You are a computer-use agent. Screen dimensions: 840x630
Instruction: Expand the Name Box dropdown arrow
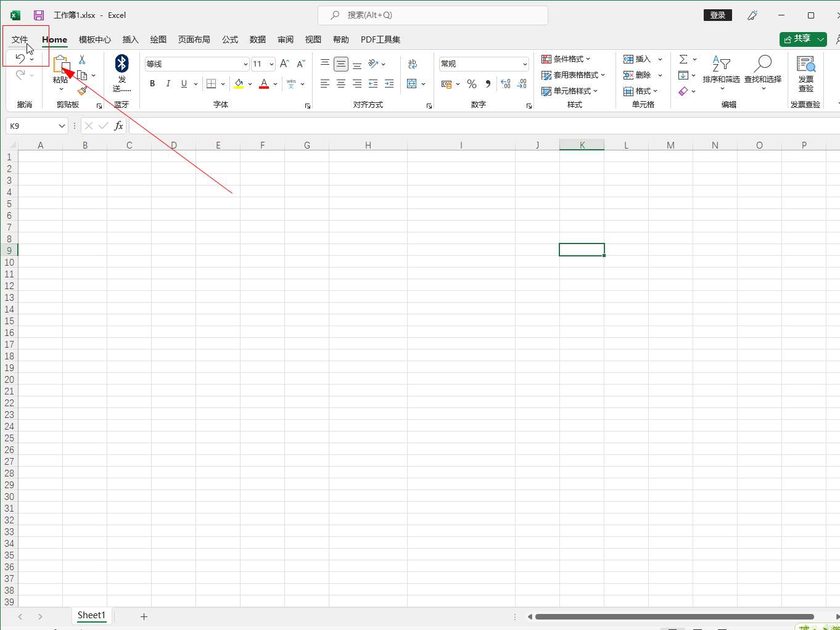click(62, 126)
